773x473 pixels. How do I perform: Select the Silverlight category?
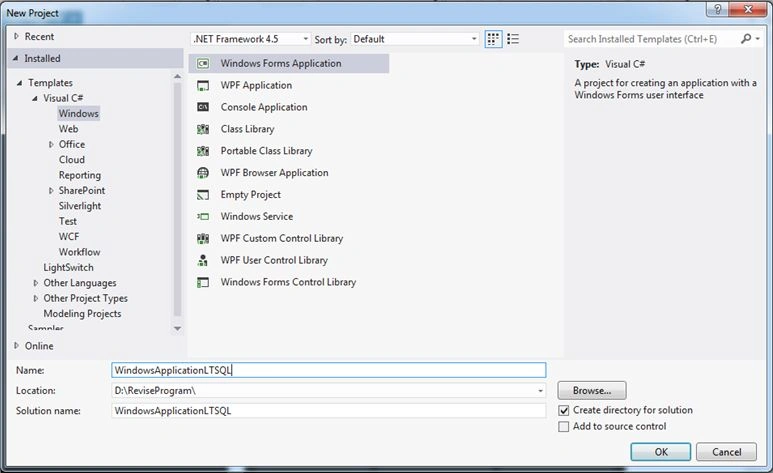80,206
